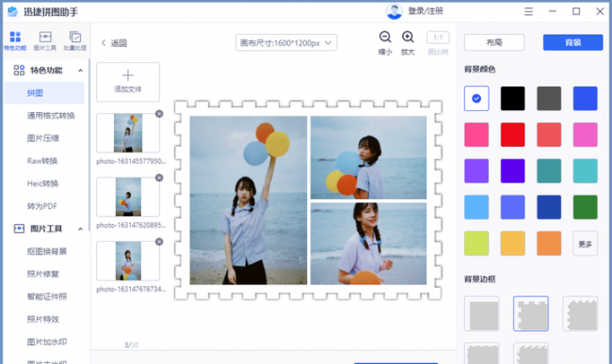Click the 登录/注册 link

click(x=426, y=11)
